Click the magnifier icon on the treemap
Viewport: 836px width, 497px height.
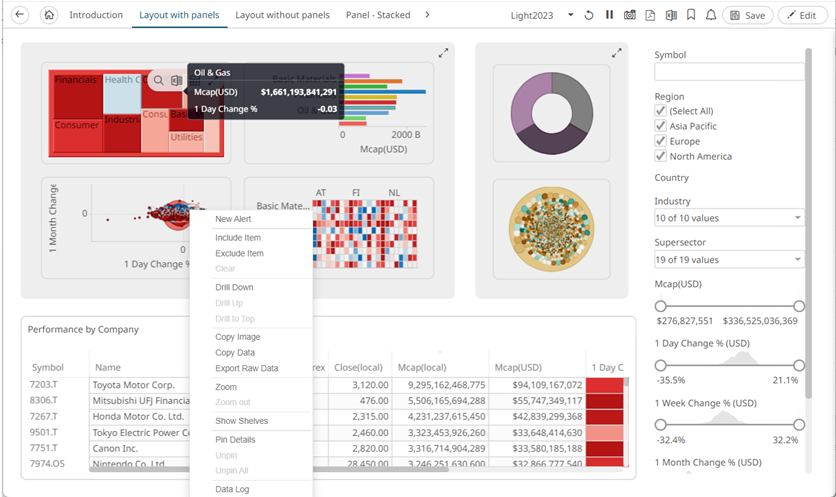tap(158, 80)
